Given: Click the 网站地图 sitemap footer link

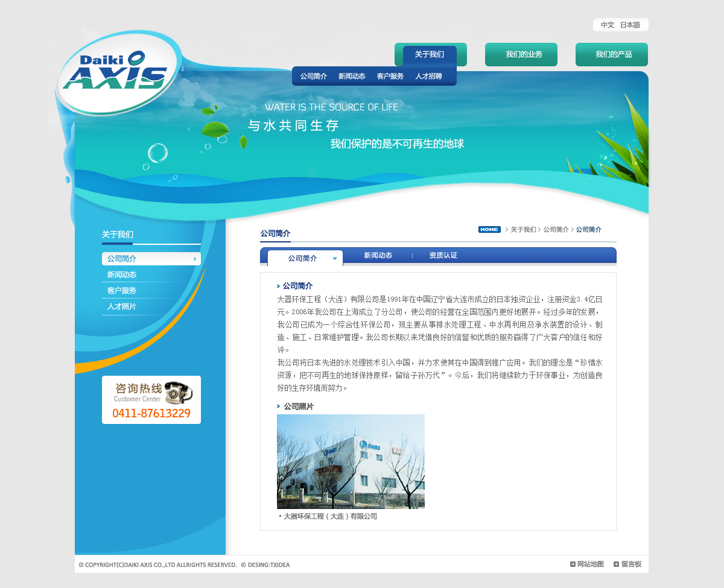Looking at the screenshot, I should click(x=586, y=564).
